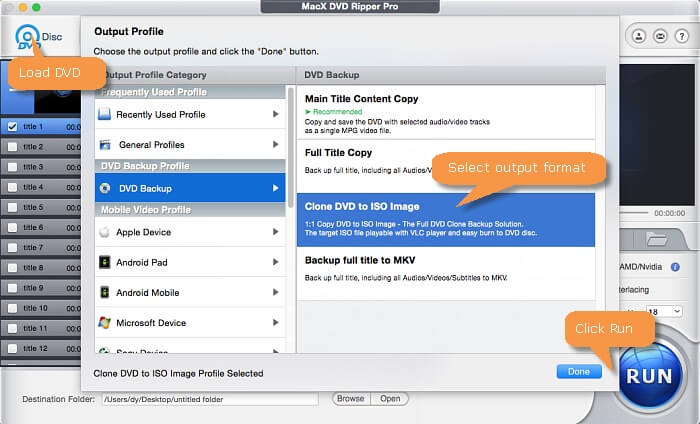Check the title 10 checkbox
Image resolution: width=700 pixels, height=424 pixels.
[12, 308]
